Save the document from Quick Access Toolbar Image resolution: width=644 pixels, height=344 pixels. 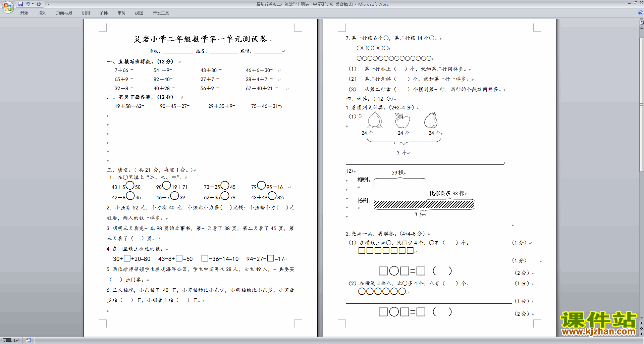(x=20, y=4)
